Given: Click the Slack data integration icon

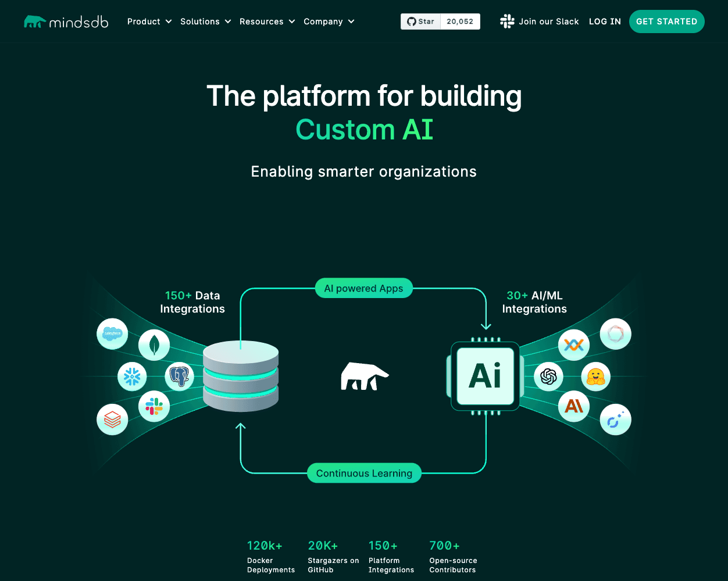Looking at the screenshot, I should pyautogui.click(x=154, y=406).
